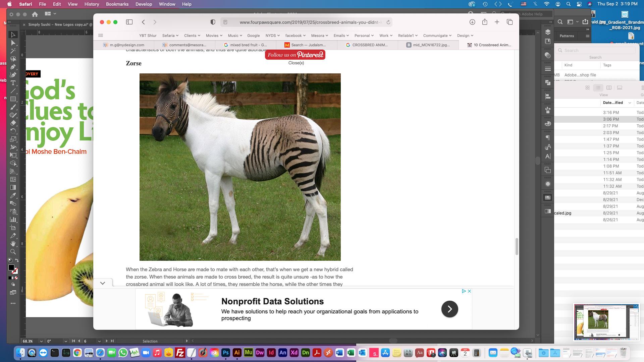Viewport: 644px width, 362px height.
Task: Switch to the CROSSBRED ANIM... tab
Action: (x=367, y=45)
